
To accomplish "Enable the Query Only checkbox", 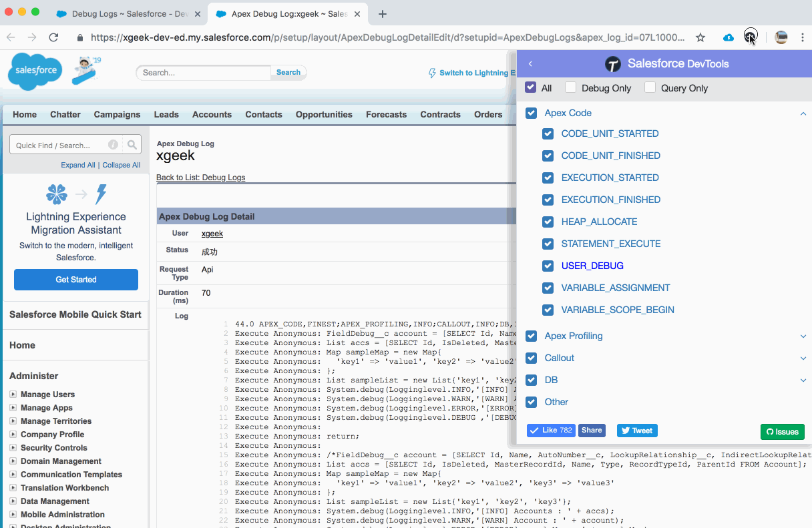I will (x=650, y=87).
